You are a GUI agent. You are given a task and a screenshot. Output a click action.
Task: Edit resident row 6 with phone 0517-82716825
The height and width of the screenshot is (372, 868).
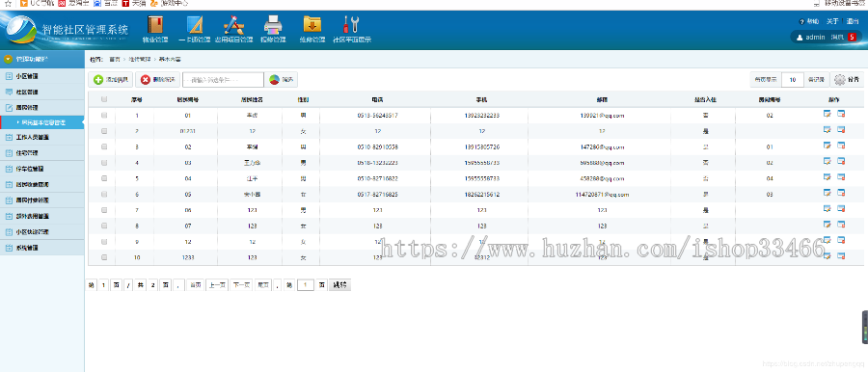click(827, 193)
